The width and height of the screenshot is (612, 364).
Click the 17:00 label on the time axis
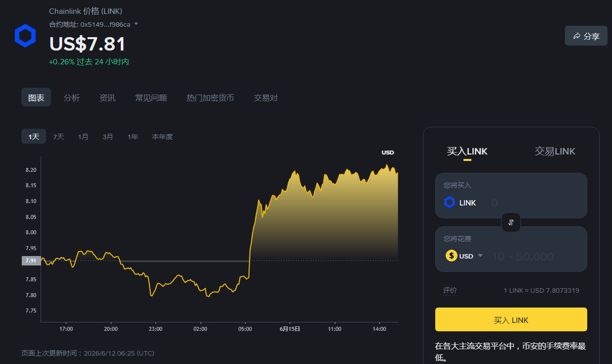tap(66, 328)
